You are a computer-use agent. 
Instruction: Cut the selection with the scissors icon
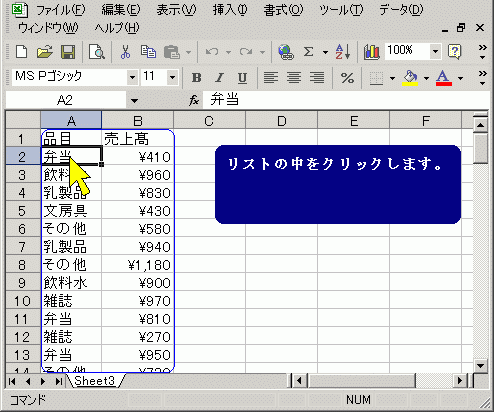(125, 52)
